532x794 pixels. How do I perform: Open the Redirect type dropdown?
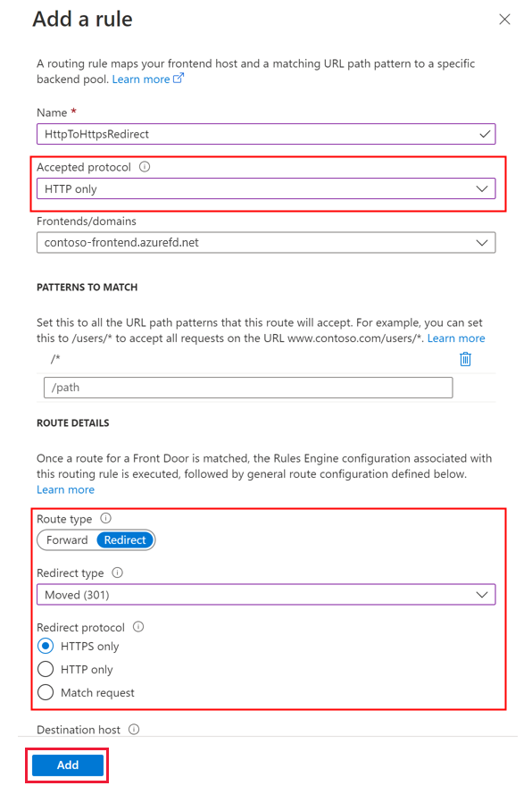482,594
